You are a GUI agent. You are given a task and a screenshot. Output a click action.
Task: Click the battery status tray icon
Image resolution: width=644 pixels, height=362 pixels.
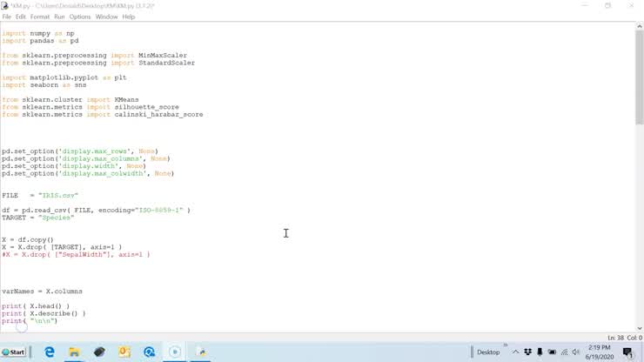550,352
